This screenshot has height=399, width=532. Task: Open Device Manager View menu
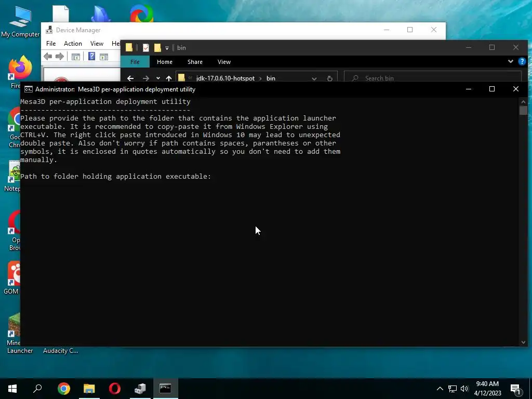coord(97,44)
